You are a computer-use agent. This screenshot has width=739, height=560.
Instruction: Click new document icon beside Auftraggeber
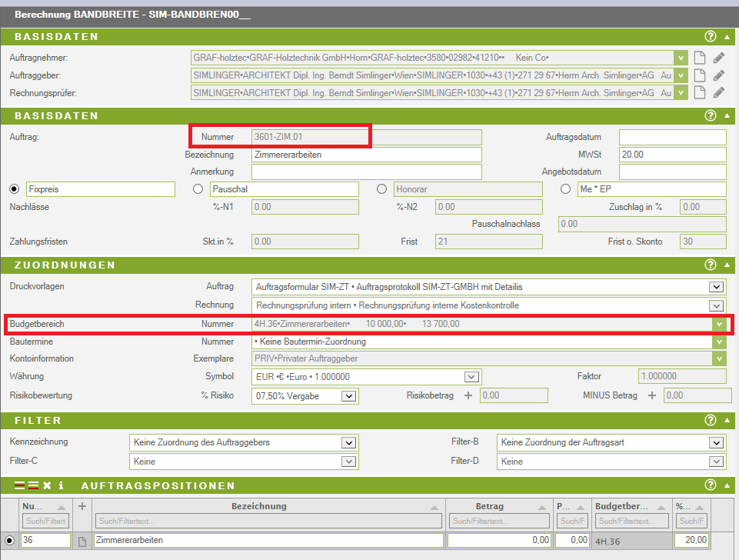pyautogui.click(x=699, y=75)
